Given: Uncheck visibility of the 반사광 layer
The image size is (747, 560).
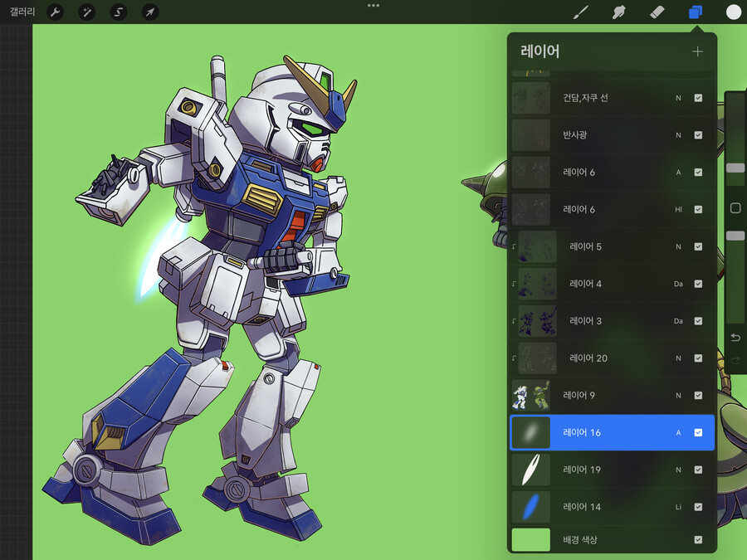Looking at the screenshot, I should (698, 135).
